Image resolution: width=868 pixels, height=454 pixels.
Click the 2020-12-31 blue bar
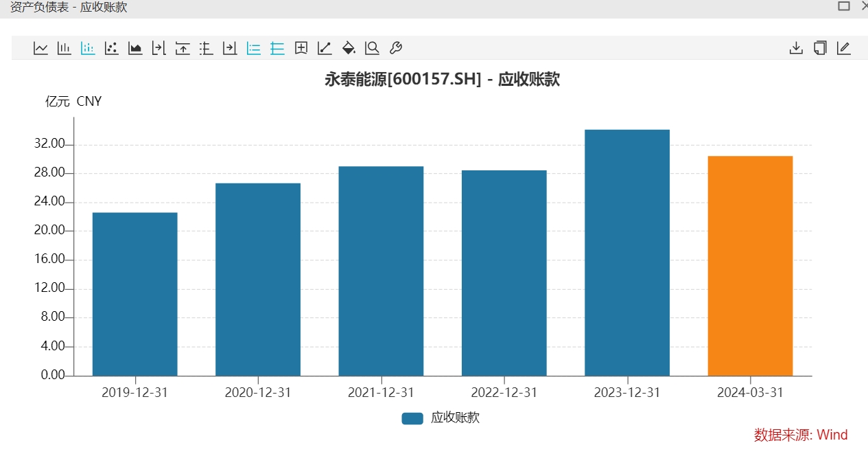[x=258, y=280]
